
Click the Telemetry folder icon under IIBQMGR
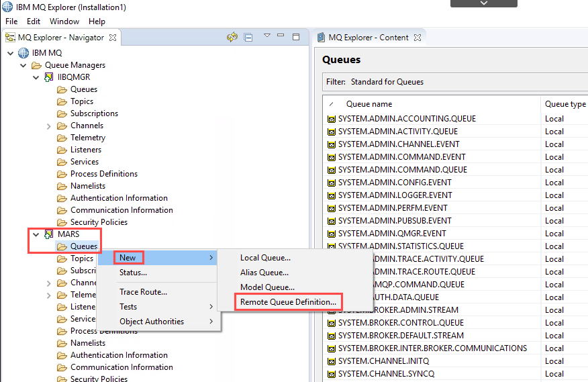point(62,138)
